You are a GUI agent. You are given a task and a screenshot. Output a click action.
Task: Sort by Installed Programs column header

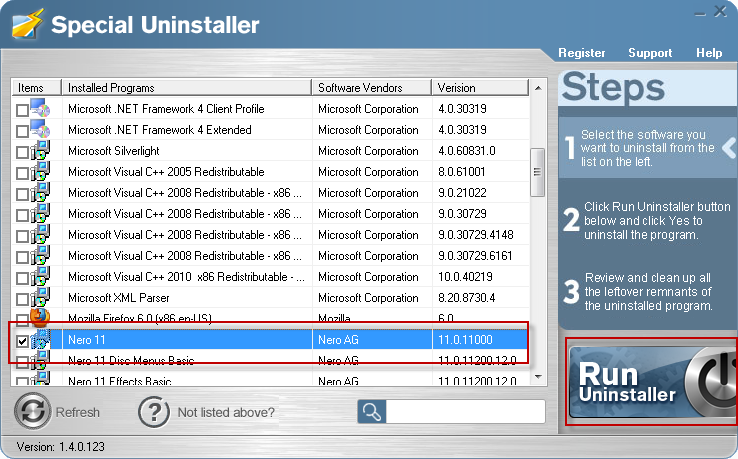(x=187, y=88)
